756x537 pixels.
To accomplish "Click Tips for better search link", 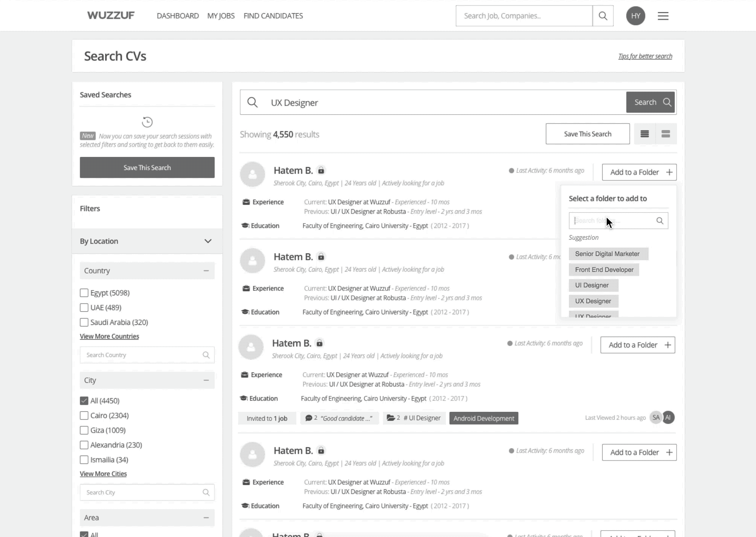I will pyautogui.click(x=645, y=56).
